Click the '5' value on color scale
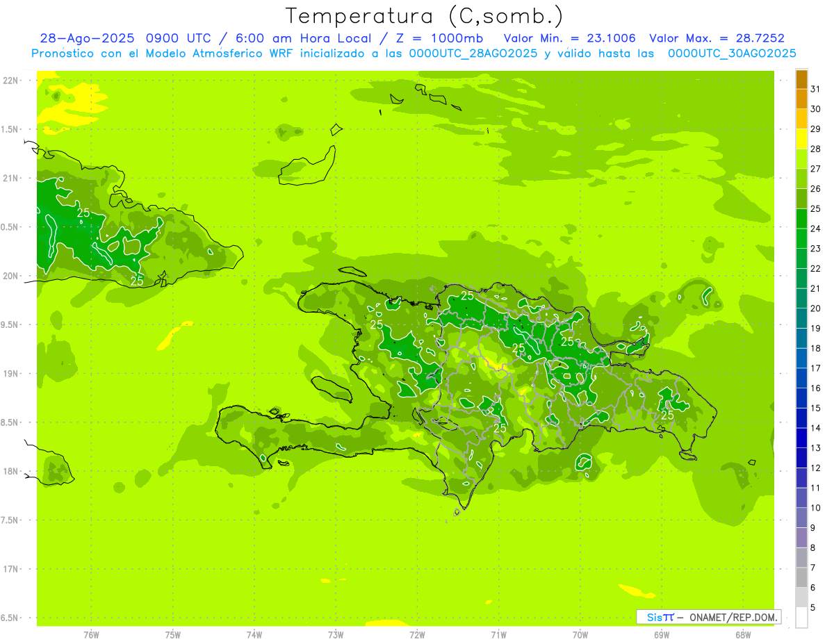The width and height of the screenshot is (834, 644). (813, 608)
